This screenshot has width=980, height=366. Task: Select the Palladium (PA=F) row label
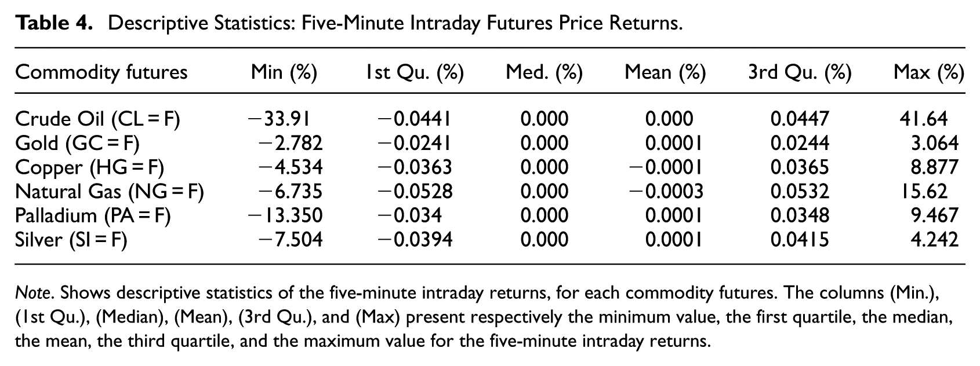(93, 215)
